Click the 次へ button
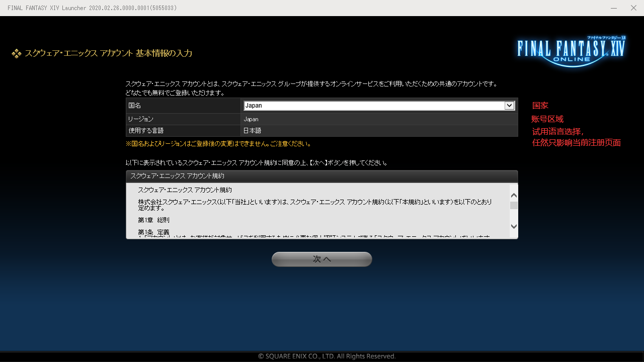Image resolution: width=644 pixels, height=362 pixels. (x=322, y=259)
